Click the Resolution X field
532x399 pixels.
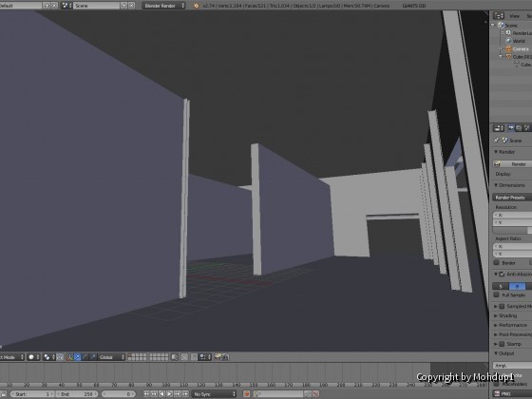coord(512,215)
